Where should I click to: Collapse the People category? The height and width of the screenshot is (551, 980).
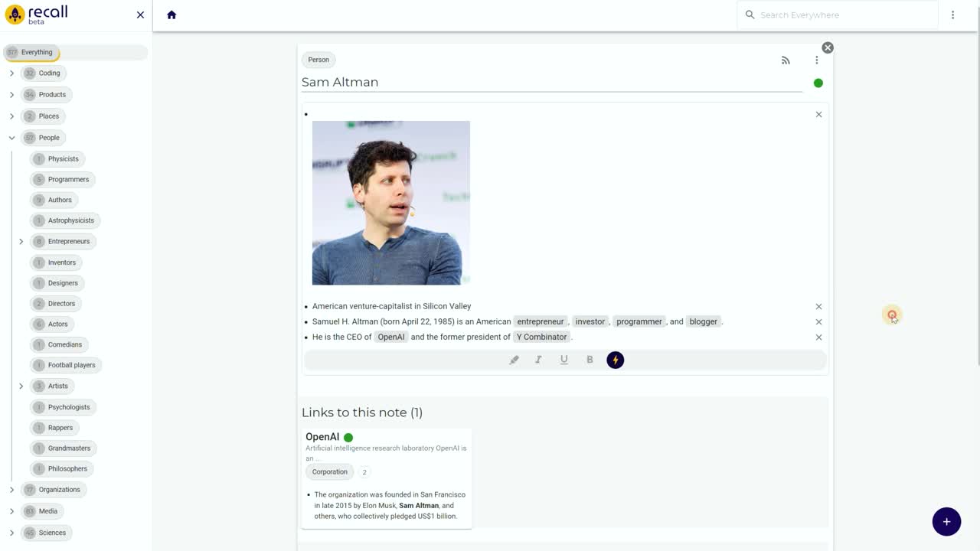[x=11, y=138]
